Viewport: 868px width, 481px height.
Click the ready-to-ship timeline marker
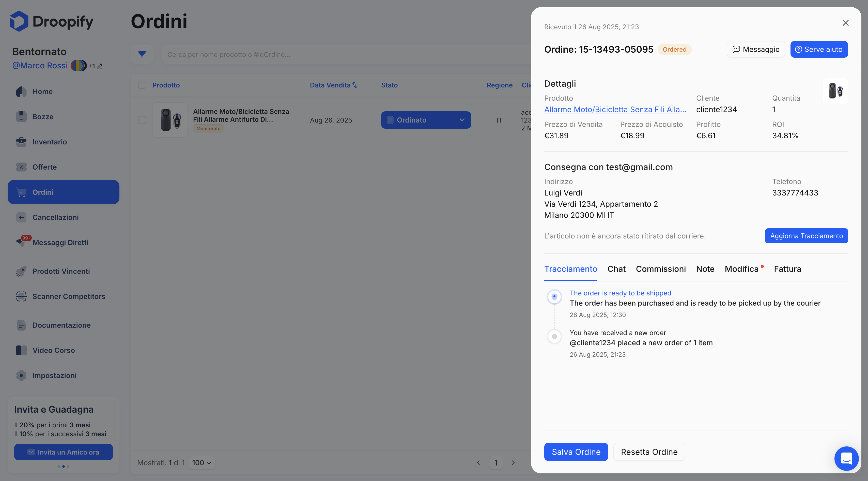tap(554, 297)
